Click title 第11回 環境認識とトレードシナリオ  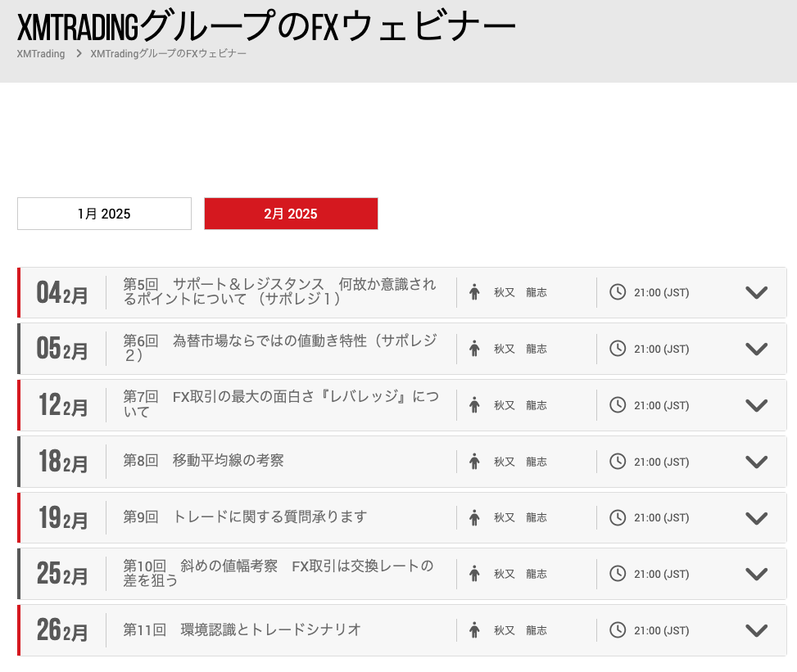pos(242,629)
